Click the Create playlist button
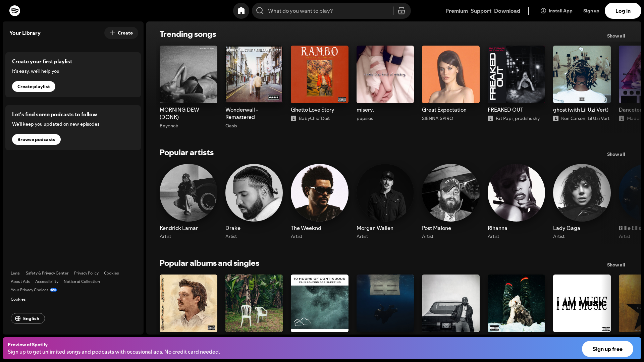The width and height of the screenshot is (644, 362). (x=34, y=86)
